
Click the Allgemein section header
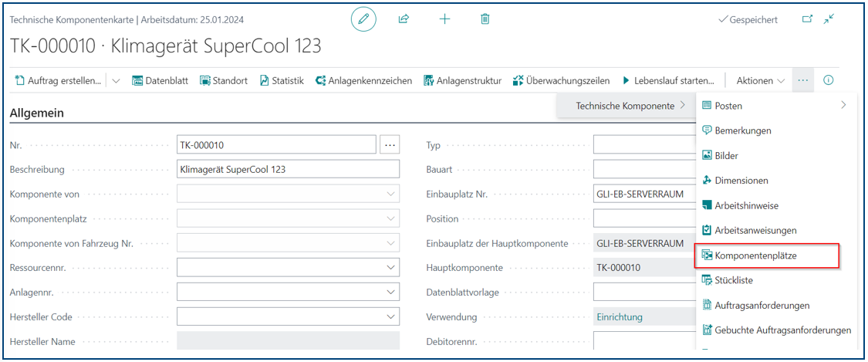pos(36,113)
